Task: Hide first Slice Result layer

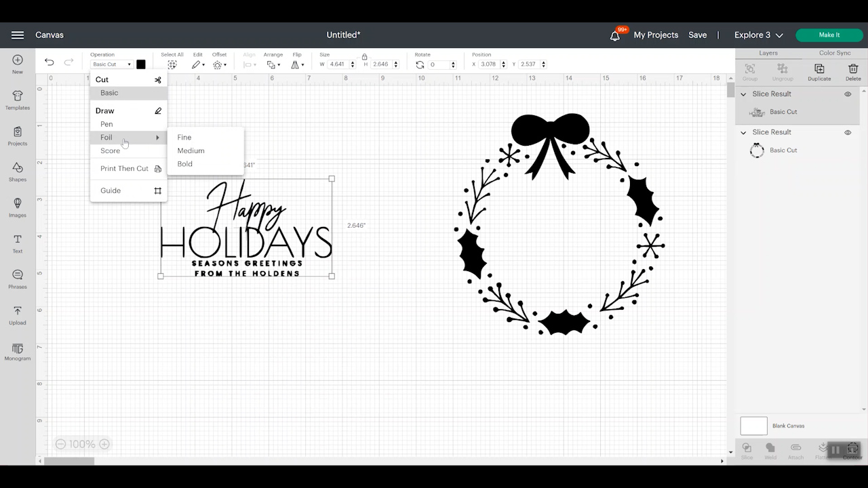Action: (848, 94)
